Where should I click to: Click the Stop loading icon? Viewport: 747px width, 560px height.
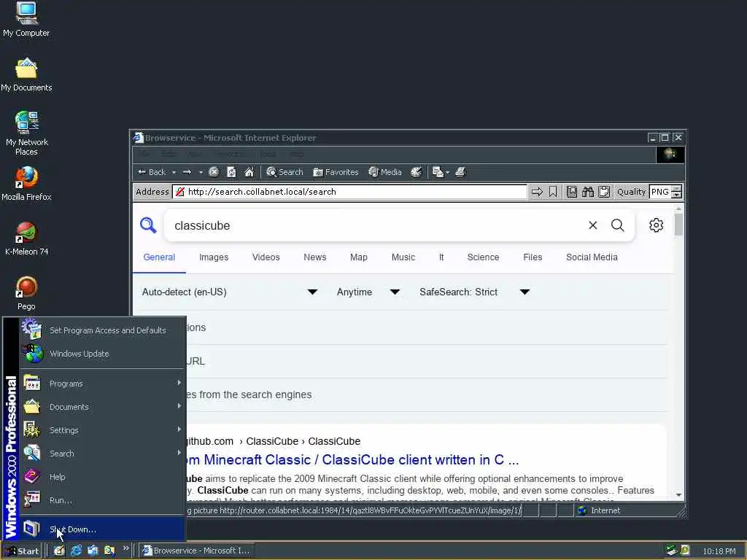(214, 172)
